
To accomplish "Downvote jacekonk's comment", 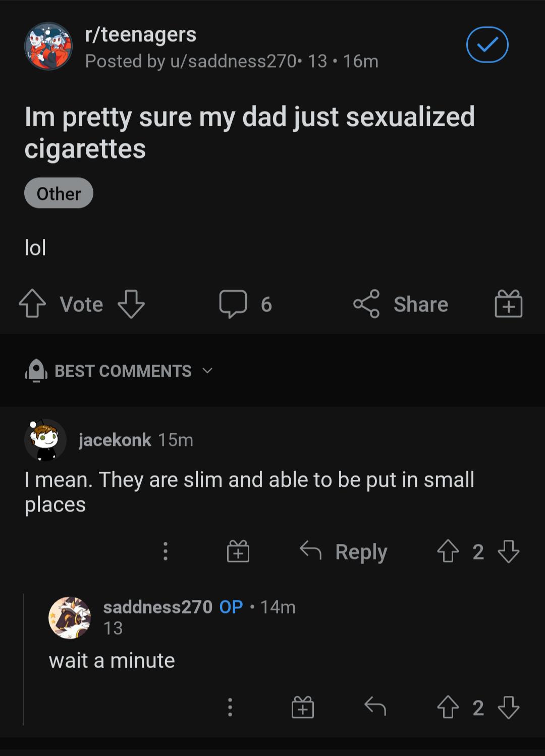I will coord(508,551).
